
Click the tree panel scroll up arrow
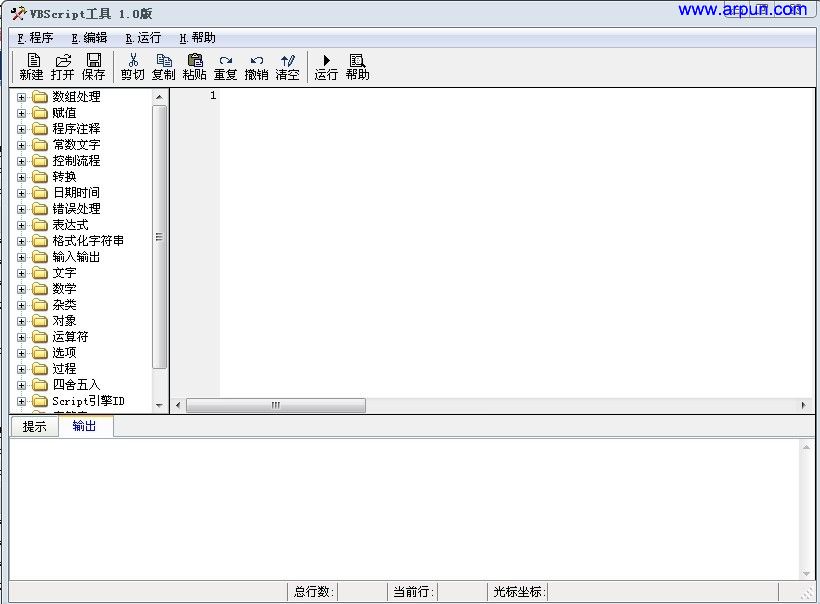[x=160, y=97]
